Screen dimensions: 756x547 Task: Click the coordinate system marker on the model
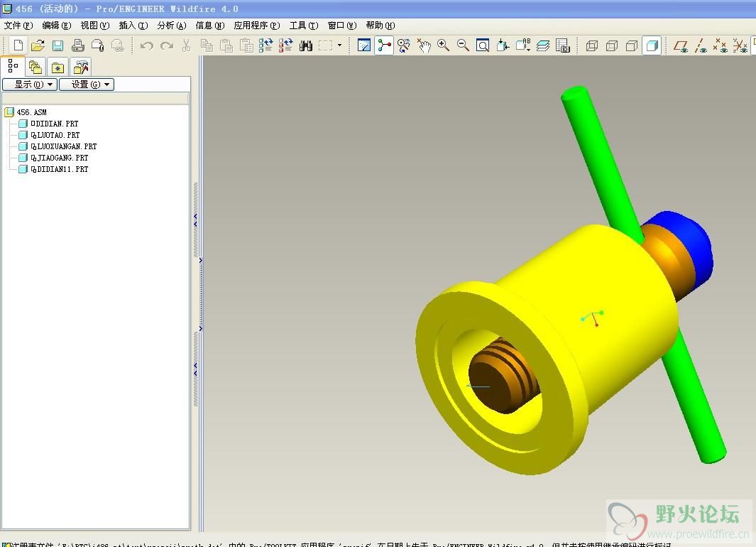pos(593,319)
